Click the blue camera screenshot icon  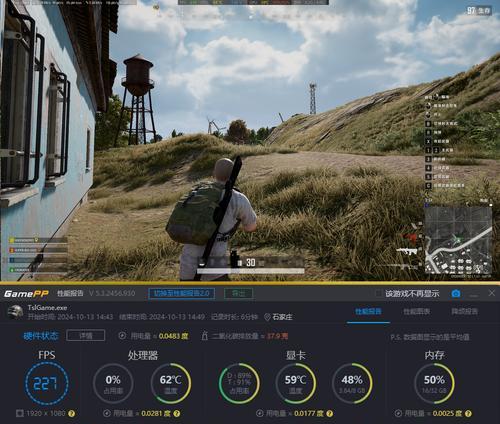456,293
